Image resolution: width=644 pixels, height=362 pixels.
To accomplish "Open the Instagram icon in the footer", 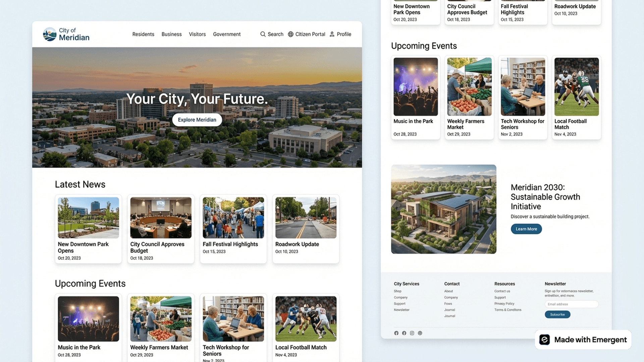I will tap(412, 333).
